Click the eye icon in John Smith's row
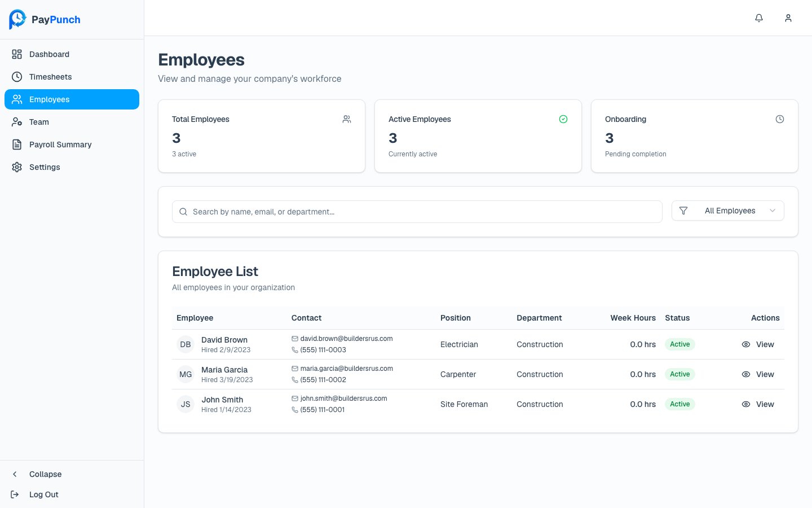 pyautogui.click(x=746, y=404)
